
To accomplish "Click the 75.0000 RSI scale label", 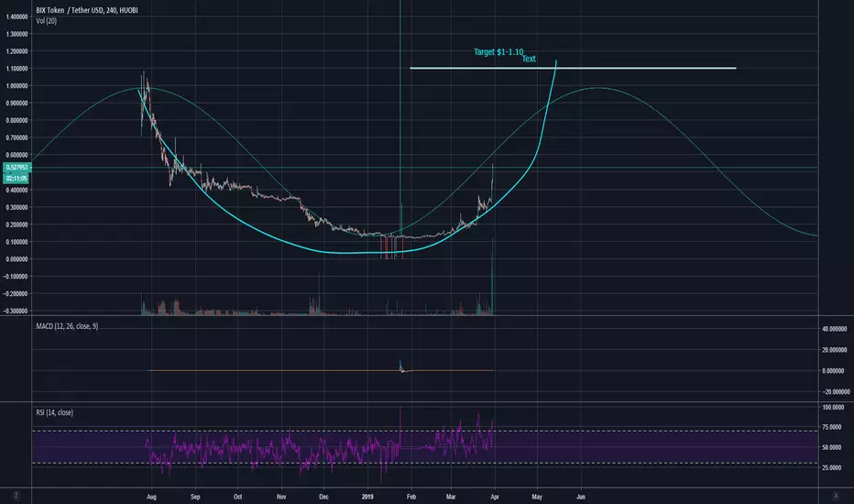I will pos(833,427).
